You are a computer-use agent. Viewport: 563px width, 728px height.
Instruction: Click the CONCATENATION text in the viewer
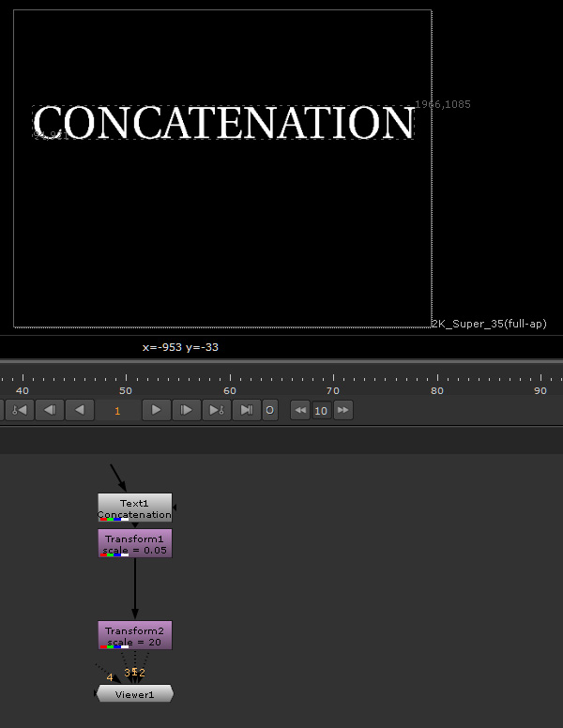pyautogui.click(x=223, y=122)
